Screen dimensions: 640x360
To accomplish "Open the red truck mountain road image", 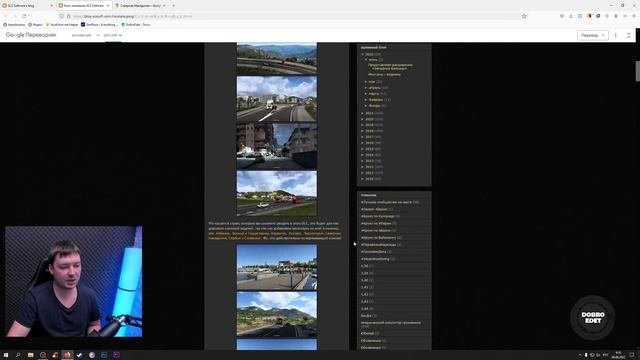I will (277, 314).
